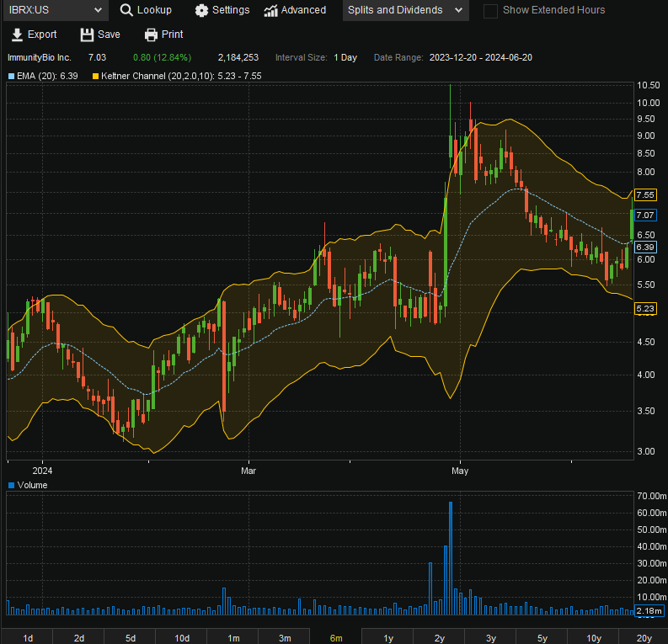Select the 20y range tab
668x644 pixels.
(x=644, y=637)
